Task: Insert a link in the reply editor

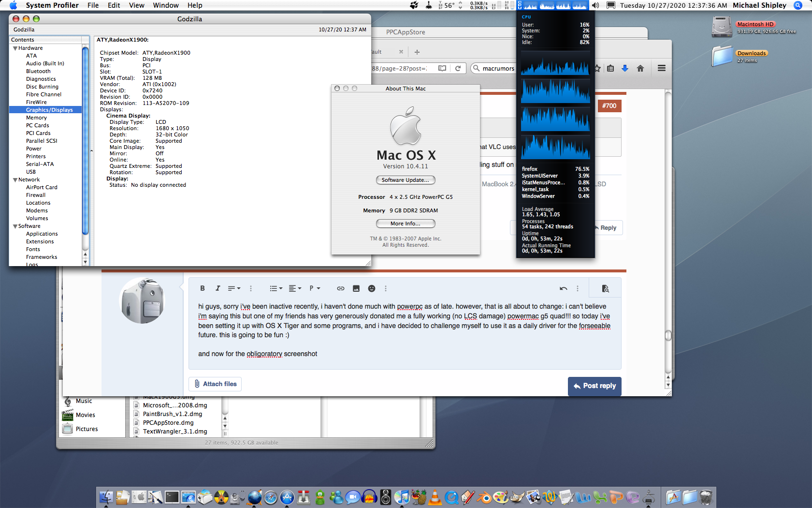Action: (x=341, y=288)
